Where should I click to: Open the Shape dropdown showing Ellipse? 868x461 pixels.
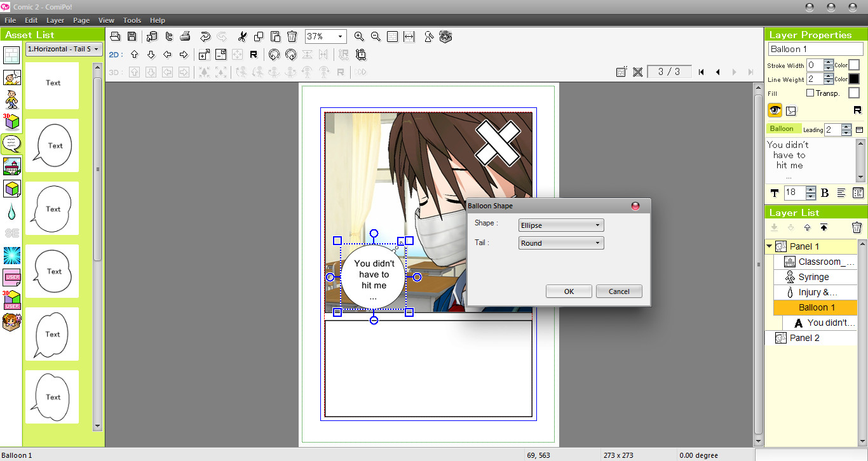coord(560,225)
